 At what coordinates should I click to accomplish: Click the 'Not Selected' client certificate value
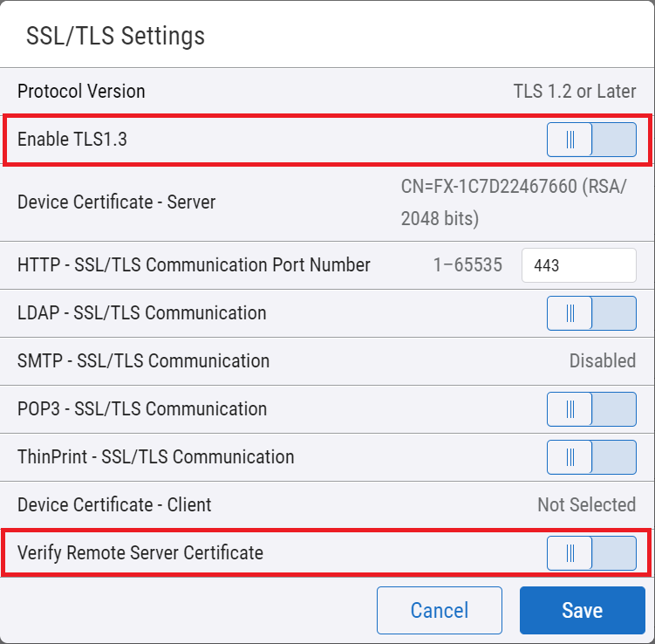(x=586, y=505)
